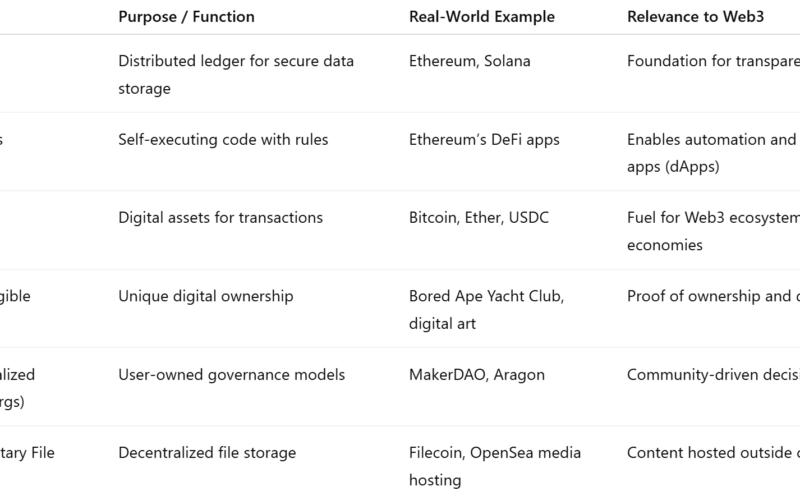Image resolution: width=800 pixels, height=500 pixels.
Task: Select the User-owned governance models cell
Action: (x=232, y=375)
